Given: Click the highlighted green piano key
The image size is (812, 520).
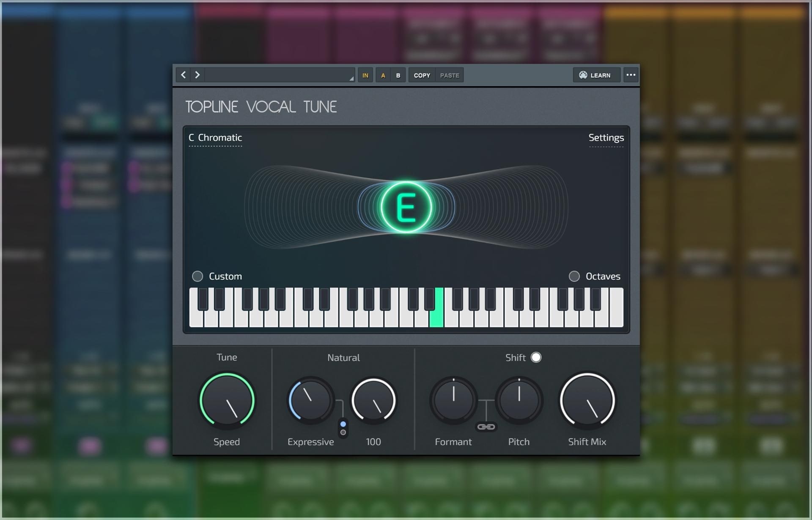Looking at the screenshot, I should (x=436, y=317).
